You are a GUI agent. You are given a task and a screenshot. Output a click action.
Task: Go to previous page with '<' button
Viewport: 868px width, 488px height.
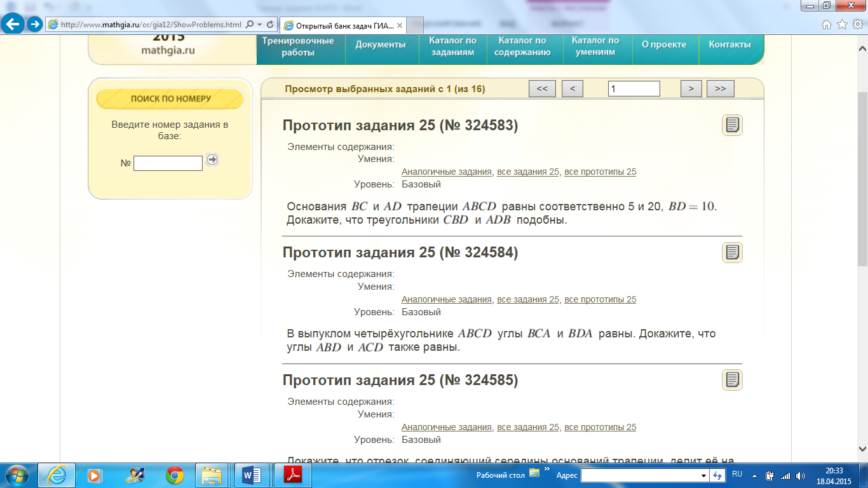pyautogui.click(x=573, y=89)
